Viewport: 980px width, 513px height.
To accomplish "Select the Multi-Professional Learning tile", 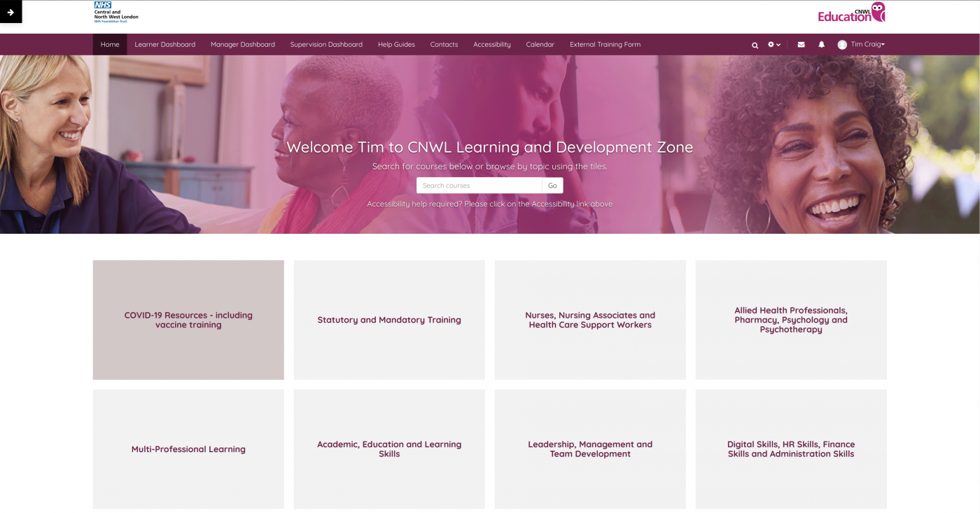I will 188,449.
